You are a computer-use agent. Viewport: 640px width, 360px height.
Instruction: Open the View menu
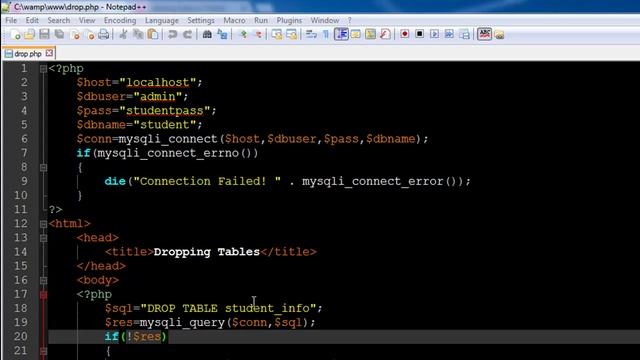[x=87, y=20]
